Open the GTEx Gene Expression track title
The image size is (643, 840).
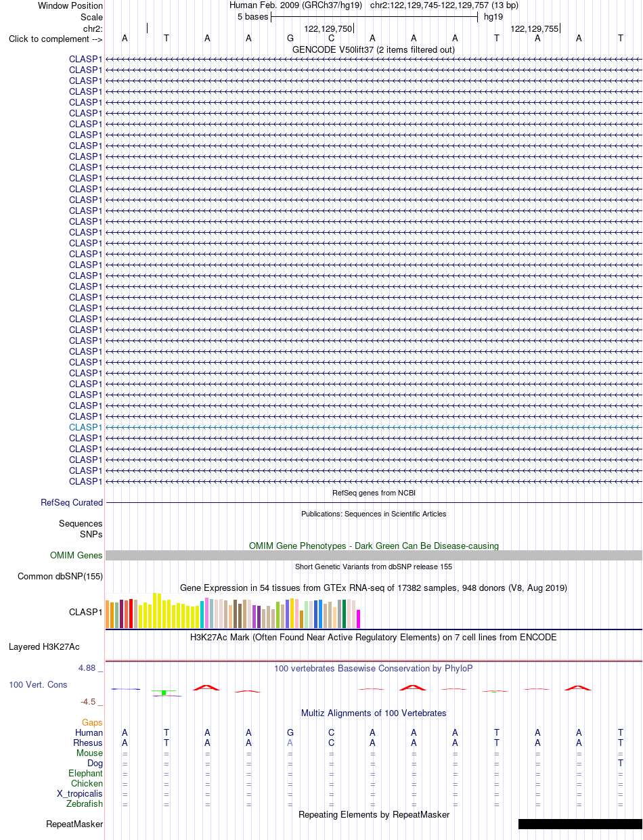tap(374, 588)
